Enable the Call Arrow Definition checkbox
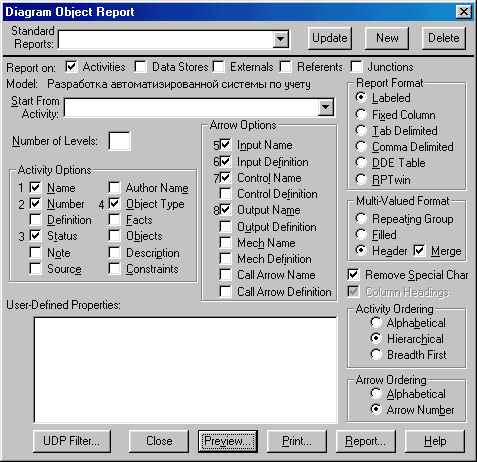The height and width of the screenshot is (462, 477). 225,291
